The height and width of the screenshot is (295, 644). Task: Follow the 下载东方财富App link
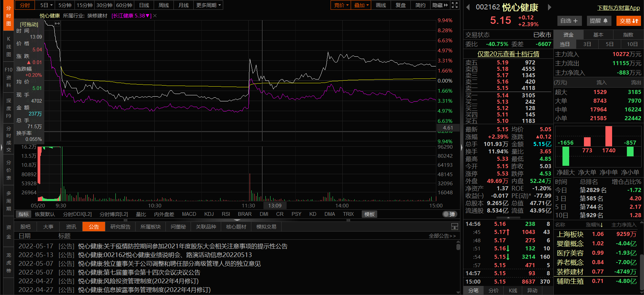618,7
